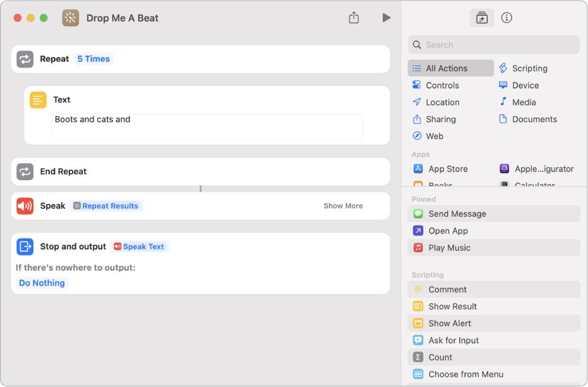Open the Location category

436,102
